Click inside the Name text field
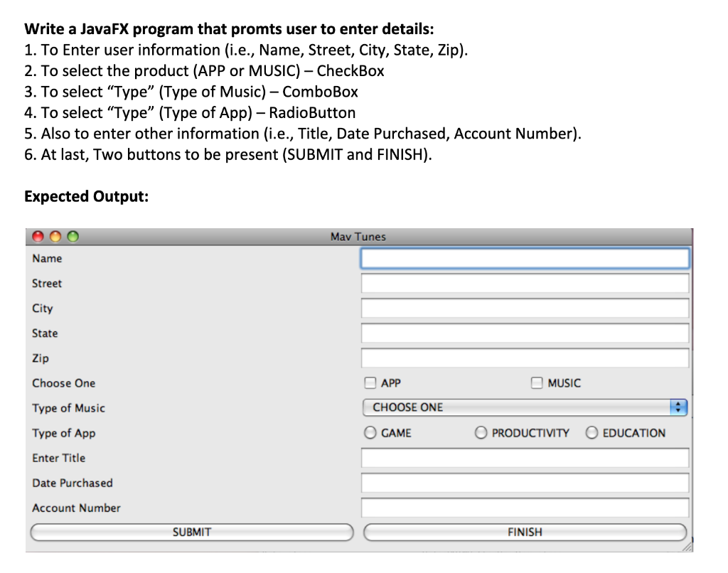This screenshot has height=573, width=728. (525, 258)
